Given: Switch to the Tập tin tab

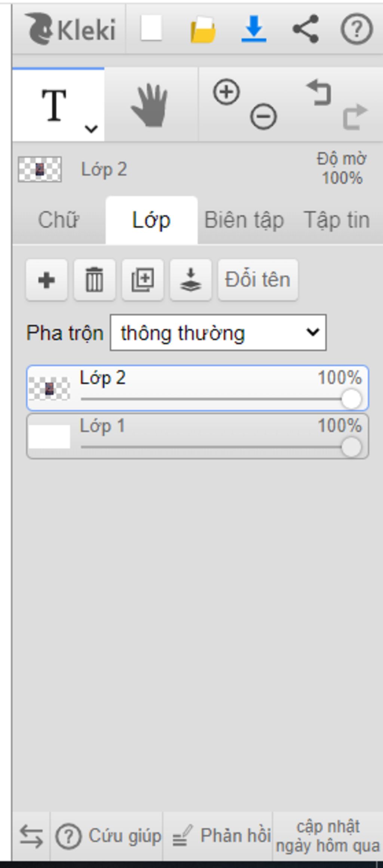Looking at the screenshot, I should (x=337, y=220).
